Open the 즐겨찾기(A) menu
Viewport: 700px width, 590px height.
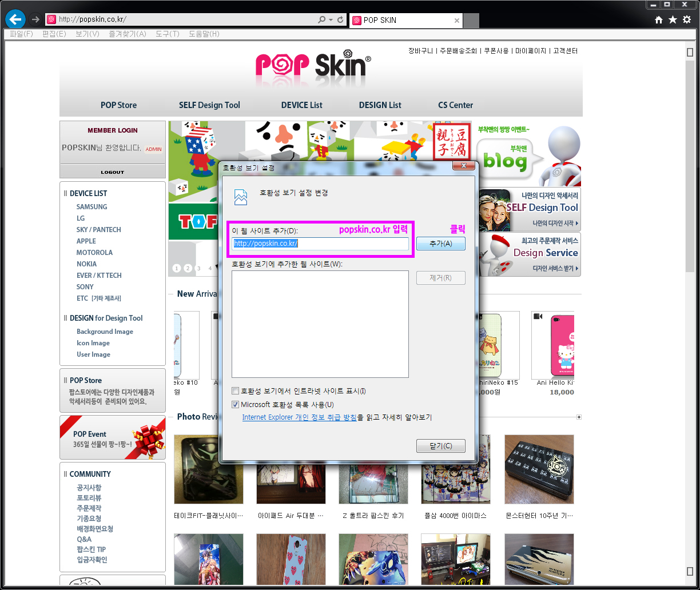pos(127,34)
